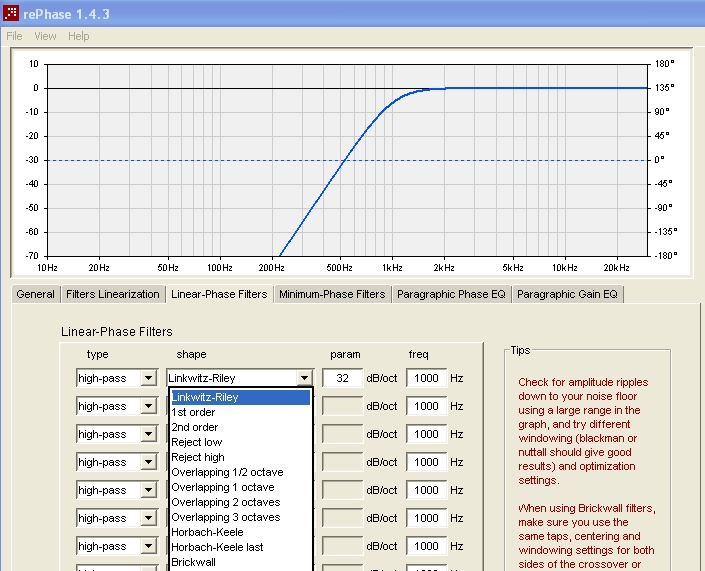Select the Linear-Phase Filters tab
This screenshot has height=571, width=705.
coord(219,294)
